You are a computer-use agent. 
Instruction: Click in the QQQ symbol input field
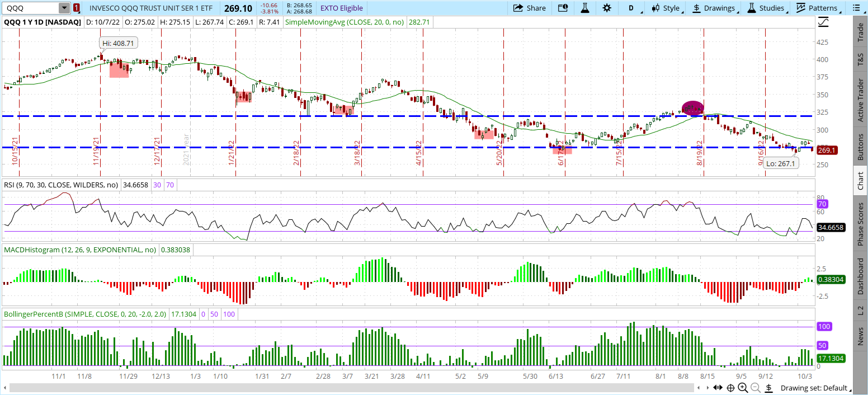[x=30, y=8]
